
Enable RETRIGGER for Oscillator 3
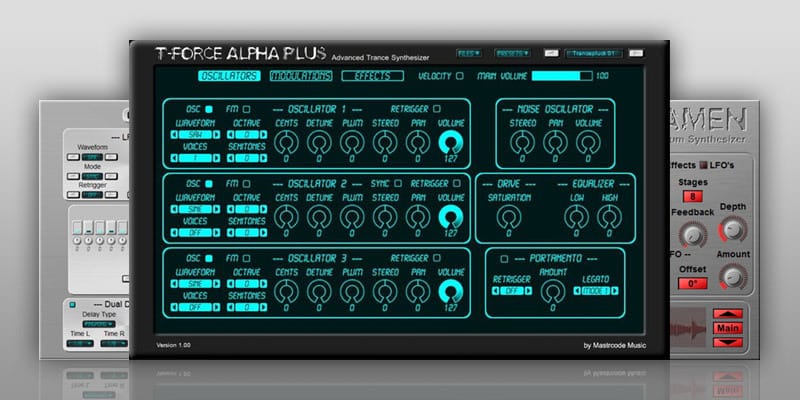click(436, 258)
